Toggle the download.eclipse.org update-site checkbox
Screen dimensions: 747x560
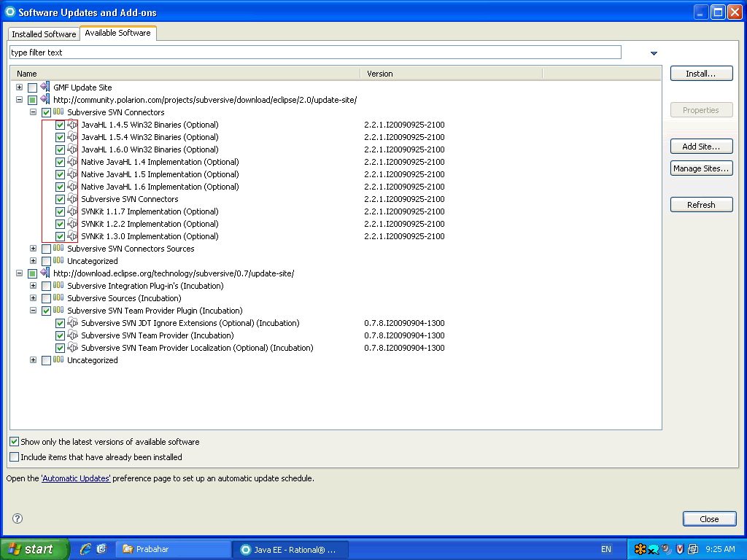click(x=32, y=273)
